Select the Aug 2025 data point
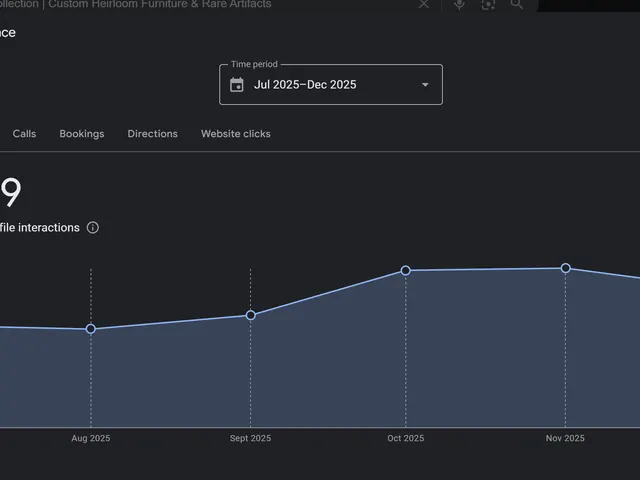This screenshot has width=640, height=480. click(x=91, y=329)
